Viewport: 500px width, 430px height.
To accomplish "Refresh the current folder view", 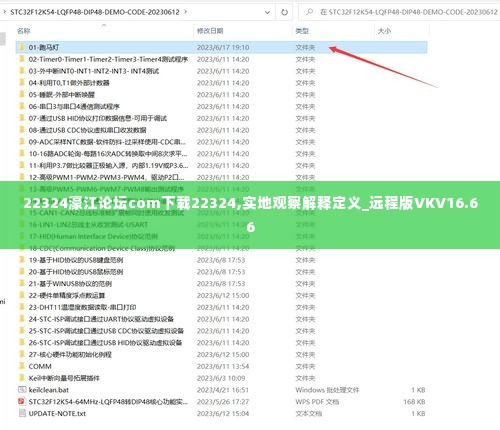I will [x=284, y=12].
